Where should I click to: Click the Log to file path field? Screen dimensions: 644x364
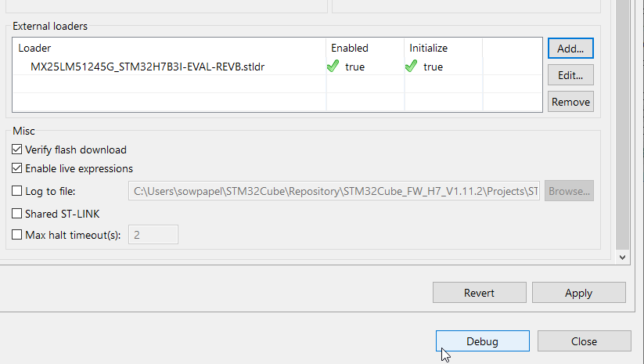[334, 191]
